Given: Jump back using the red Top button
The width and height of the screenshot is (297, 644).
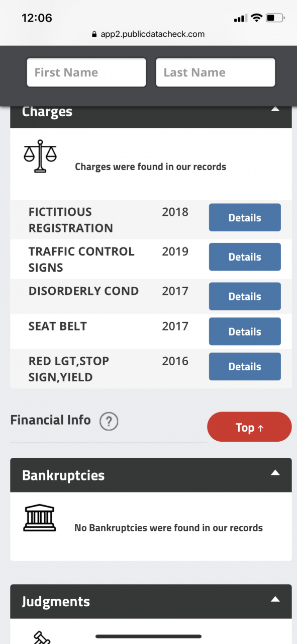Looking at the screenshot, I should pos(249,427).
